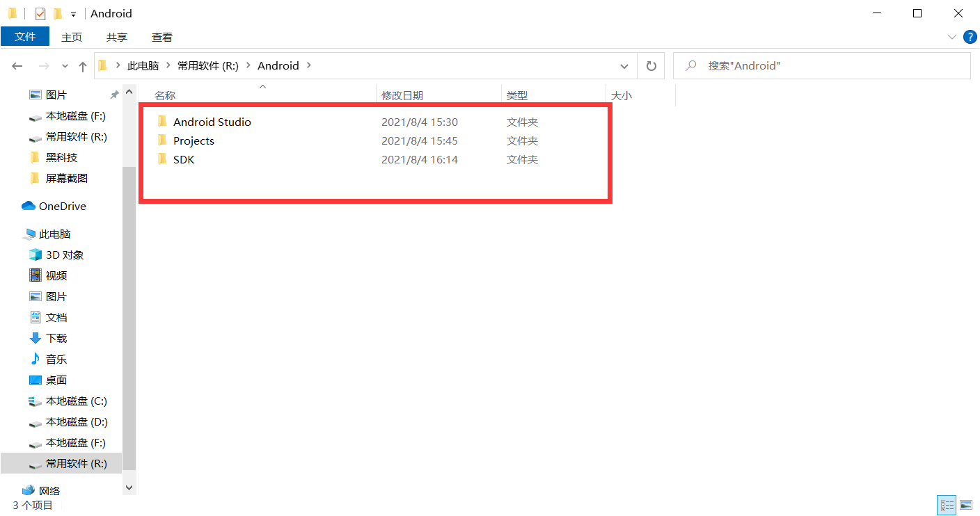Select the SDK folder icon
980x516 pixels.
click(x=162, y=159)
